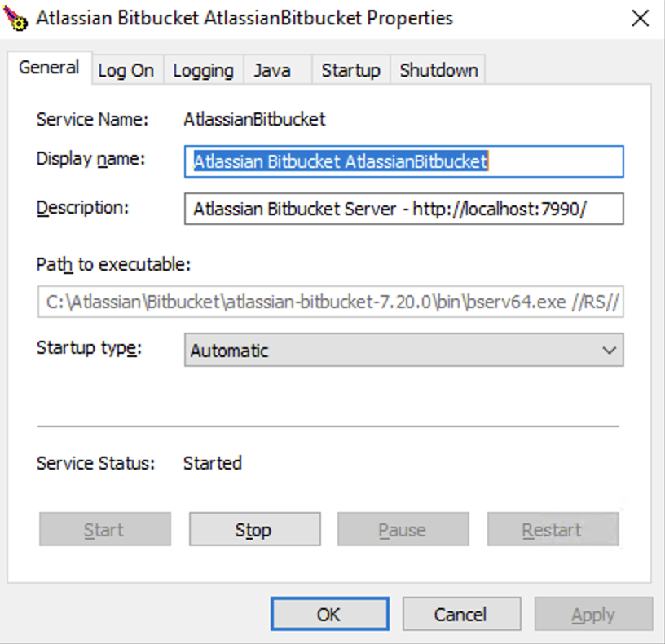Image resolution: width=665 pixels, height=644 pixels.
Task: Open the Startup type dropdown
Action: (403, 350)
